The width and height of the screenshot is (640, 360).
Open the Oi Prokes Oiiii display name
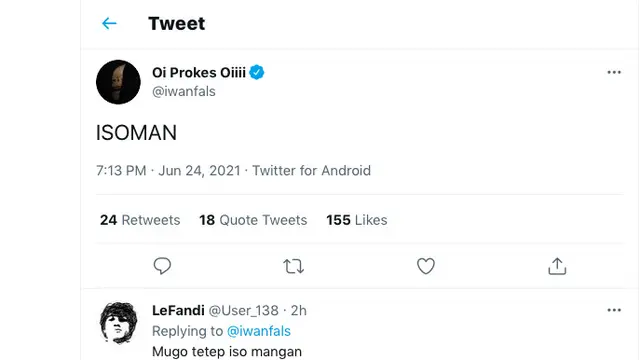(x=199, y=73)
